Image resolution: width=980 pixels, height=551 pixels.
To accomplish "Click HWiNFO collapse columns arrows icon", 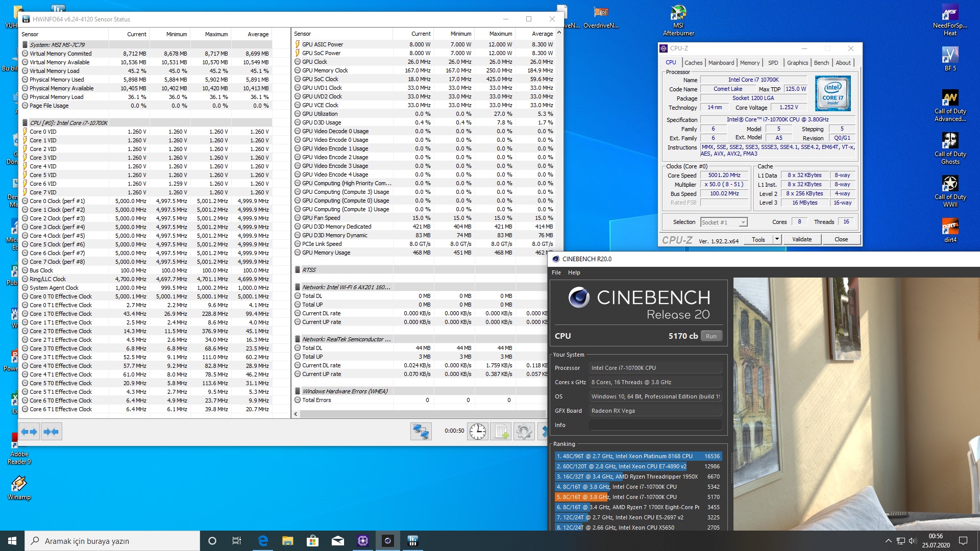I will tap(51, 432).
